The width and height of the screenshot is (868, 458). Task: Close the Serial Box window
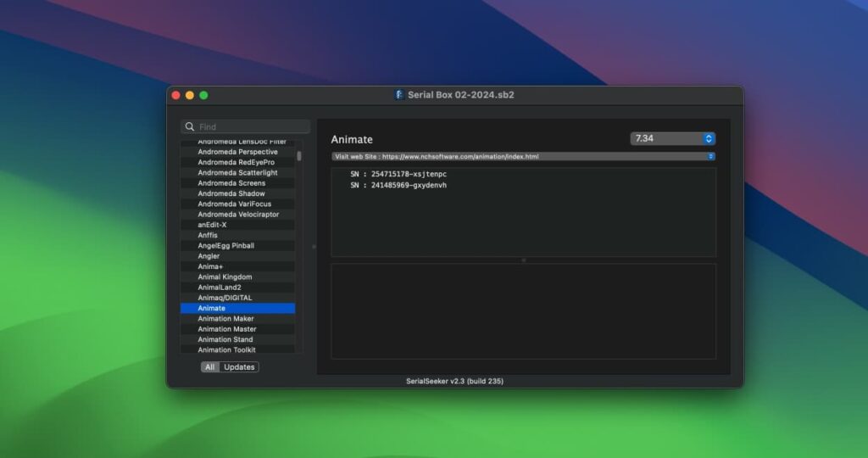pos(176,95)
